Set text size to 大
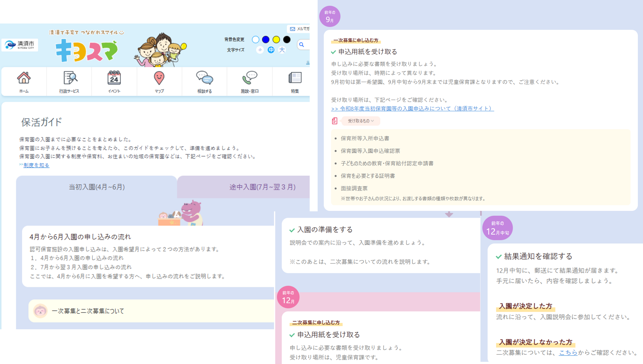Viewport: 643px width, 364px height. [282, 50]
